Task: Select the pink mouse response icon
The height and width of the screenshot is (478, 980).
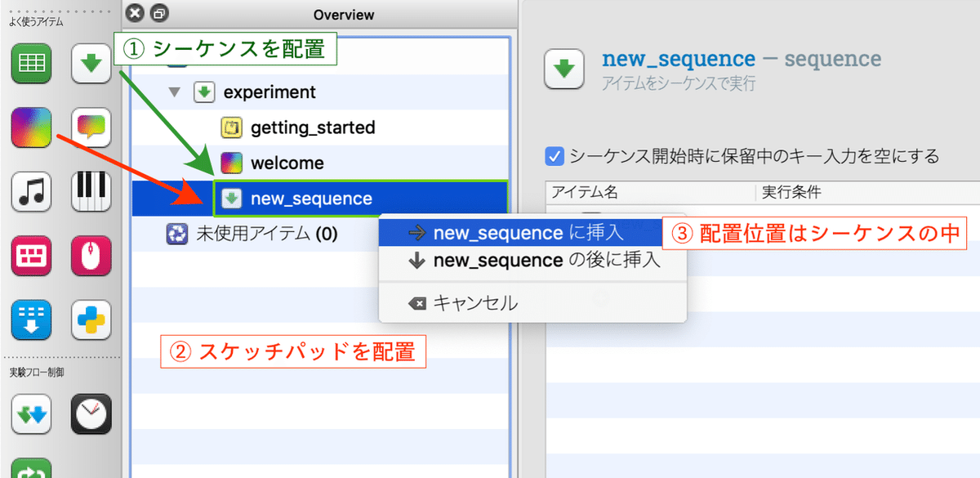Action: click(91, 257)
